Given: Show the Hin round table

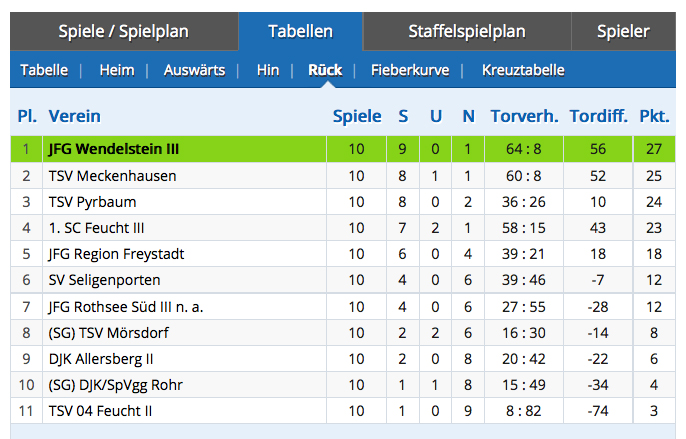Looking at the screenshot, I should pos(267,70).
